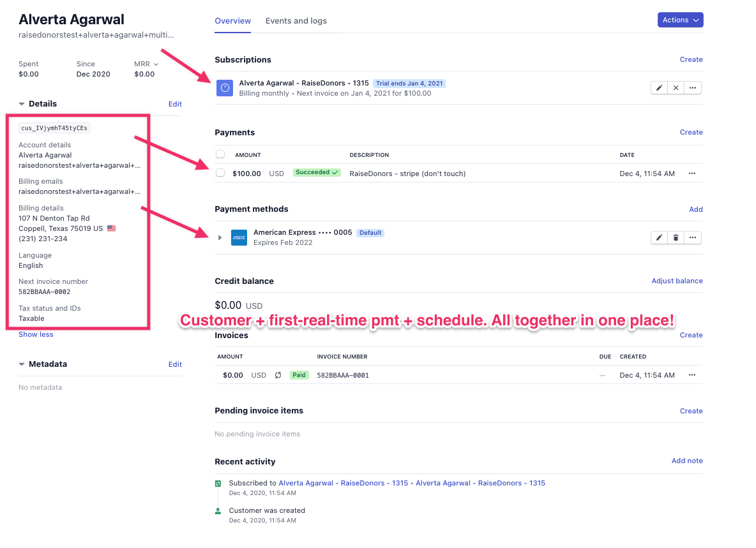Viewport: 756px width, 548px height.
Task: Edit the American Express payment method
Action: pos(659,238)
